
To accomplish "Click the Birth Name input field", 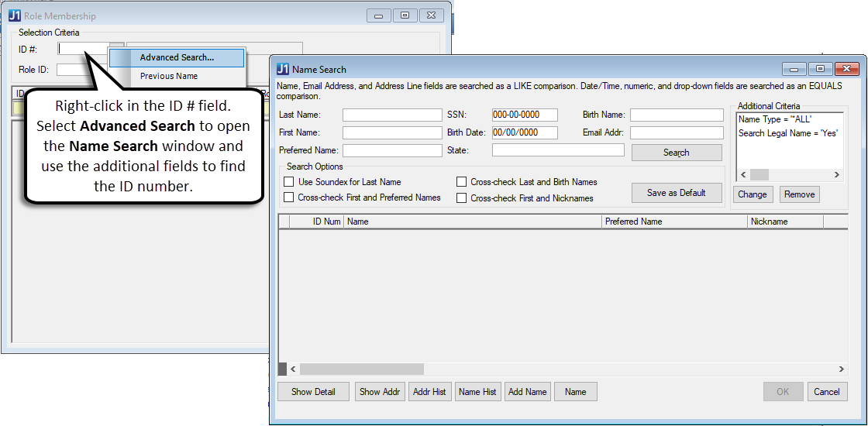I will point(677,115).
